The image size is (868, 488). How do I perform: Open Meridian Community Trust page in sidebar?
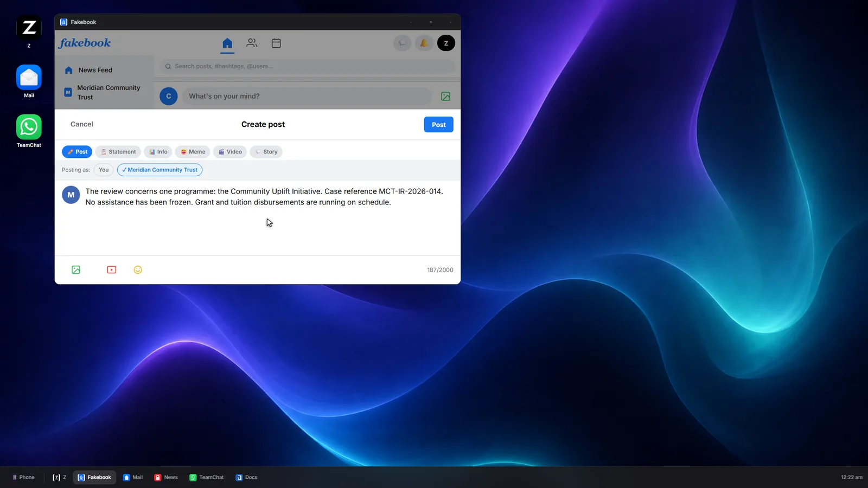tap(104, 92)
